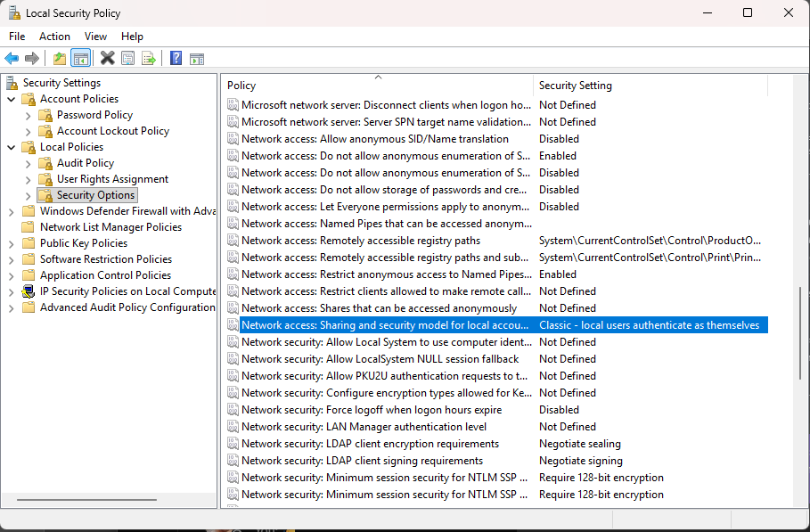Select Password Policy in the tree
The image size is (810, 532).
pos(94,115)
